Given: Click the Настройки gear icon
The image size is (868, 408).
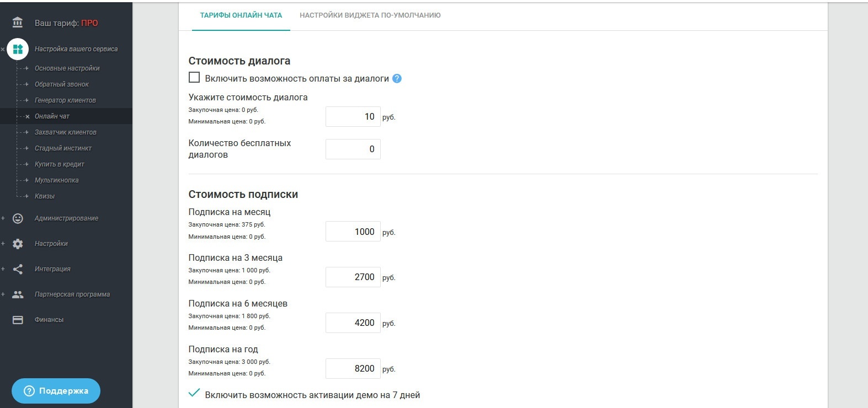Looking at the screenshot, I should tap(18, 244).
